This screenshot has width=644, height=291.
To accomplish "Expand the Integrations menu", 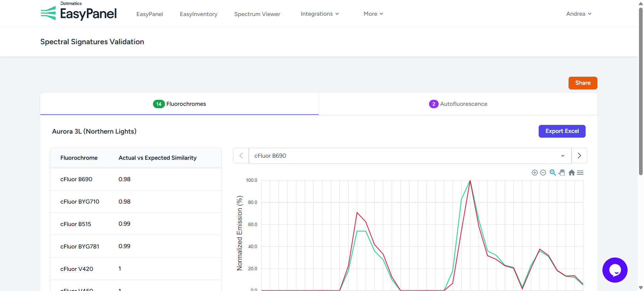I will click(320, 14).
